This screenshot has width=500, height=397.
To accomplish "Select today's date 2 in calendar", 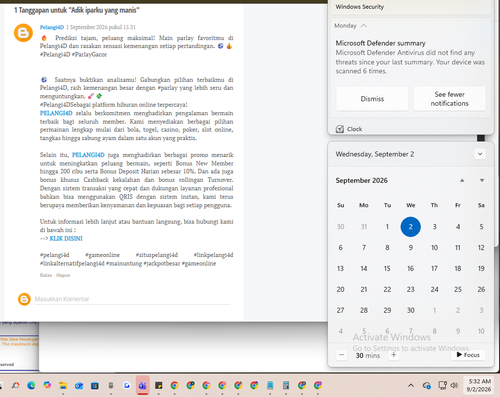I will point(411,227).
